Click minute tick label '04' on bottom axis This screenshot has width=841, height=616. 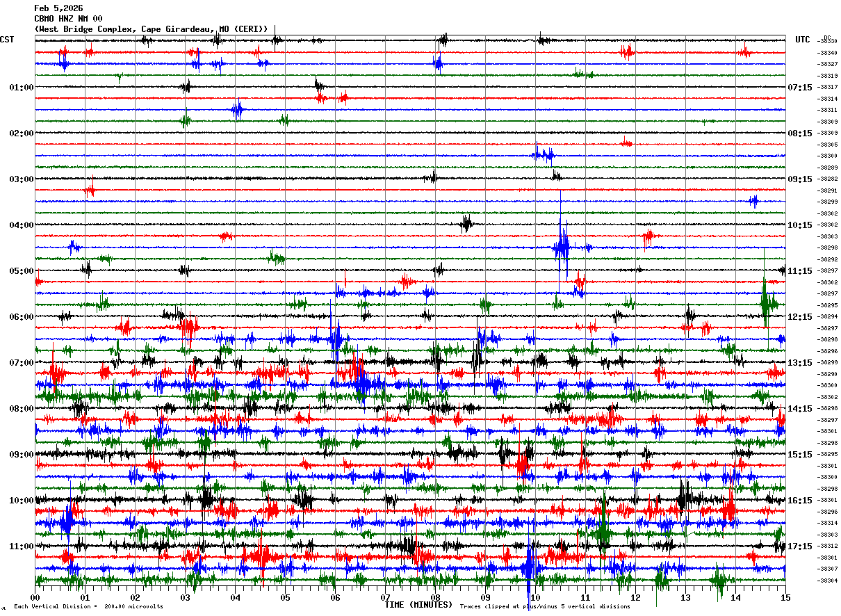[235, 597]
